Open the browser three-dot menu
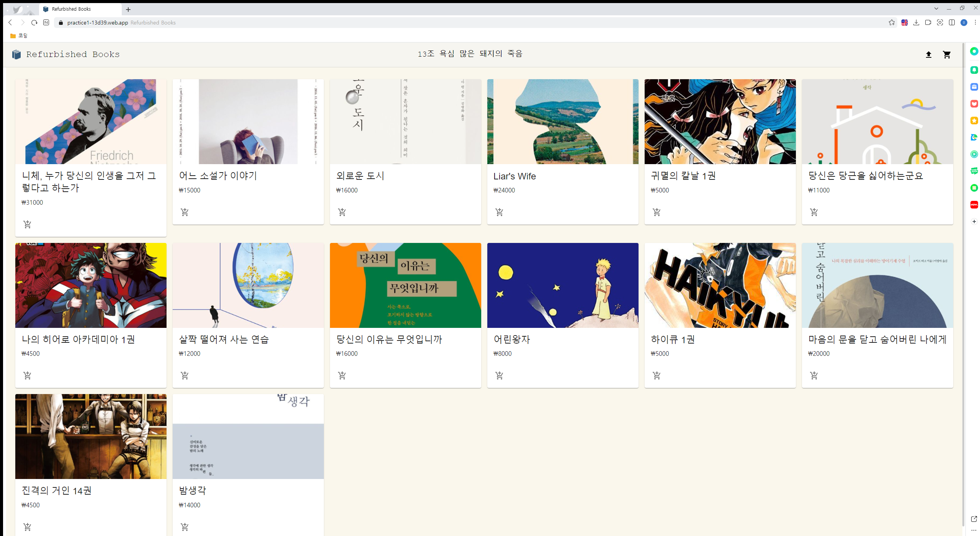The height and width of the screenshot is (536, 980). tap(976, 23)
